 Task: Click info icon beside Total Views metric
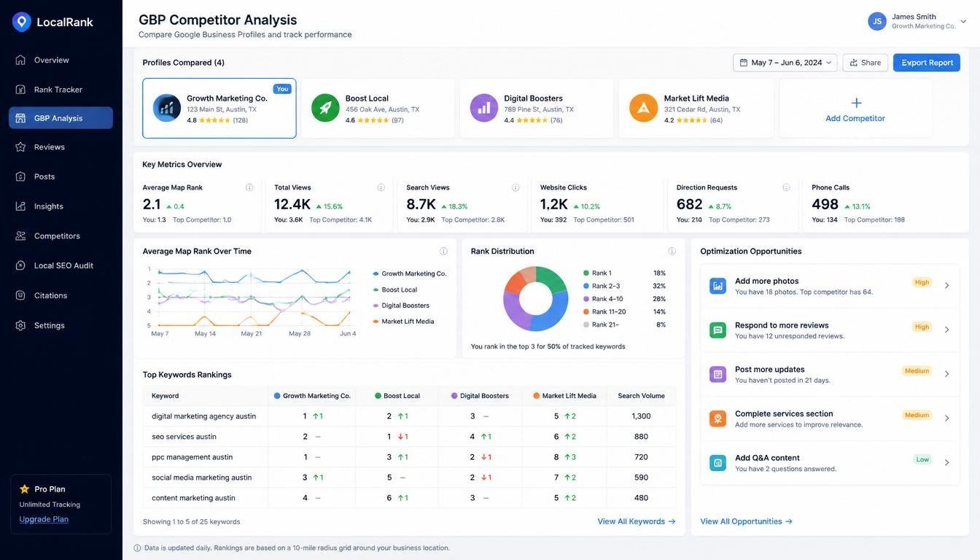(x=381, y=187)
